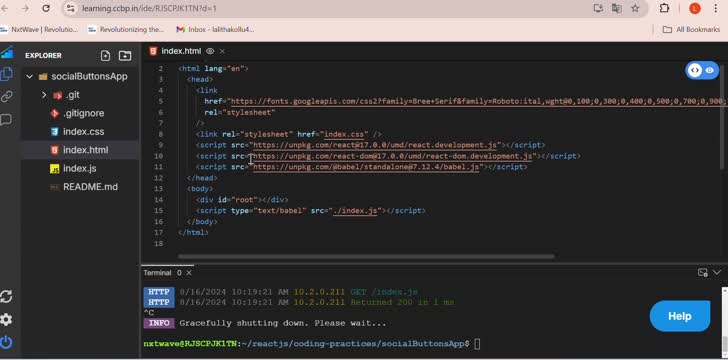Click the sync refresh icon in sidebar
The image size is (728, 360).
(x=6, y=296)
